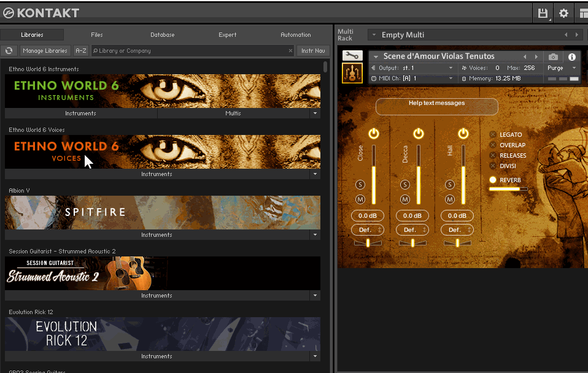
Task: Click the Manage Libraries button
Action: click(45, 50)
